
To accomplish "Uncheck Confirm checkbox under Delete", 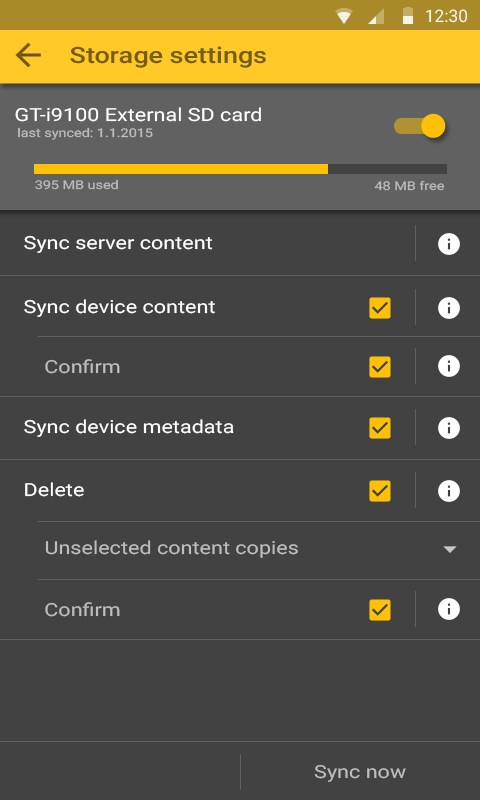I will (x=380, y=610).
